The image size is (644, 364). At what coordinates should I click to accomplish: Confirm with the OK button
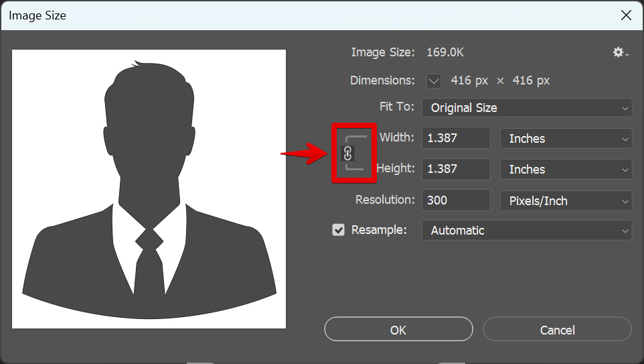point(398,329)
